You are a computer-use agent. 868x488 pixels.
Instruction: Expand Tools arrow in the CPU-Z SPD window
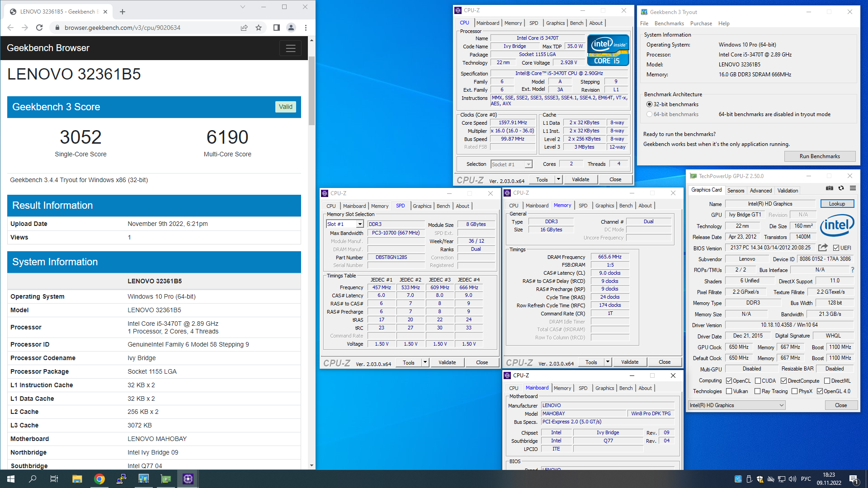[425, 362]
